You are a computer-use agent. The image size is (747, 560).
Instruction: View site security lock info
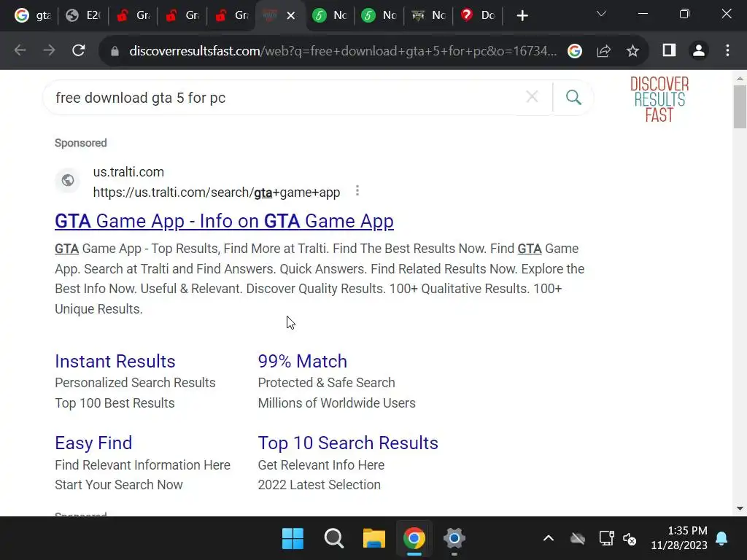[115, 51]
